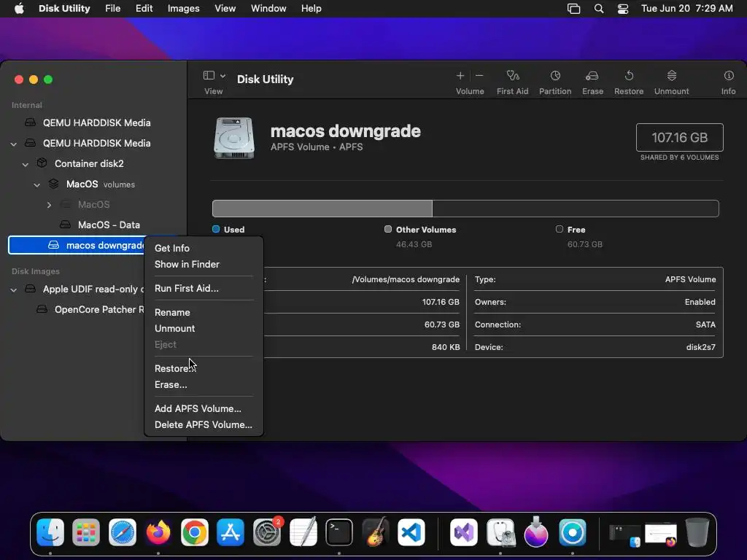Open Finder from the Dock
This screenshot has width=747, height=560.
tap(50, 532)
